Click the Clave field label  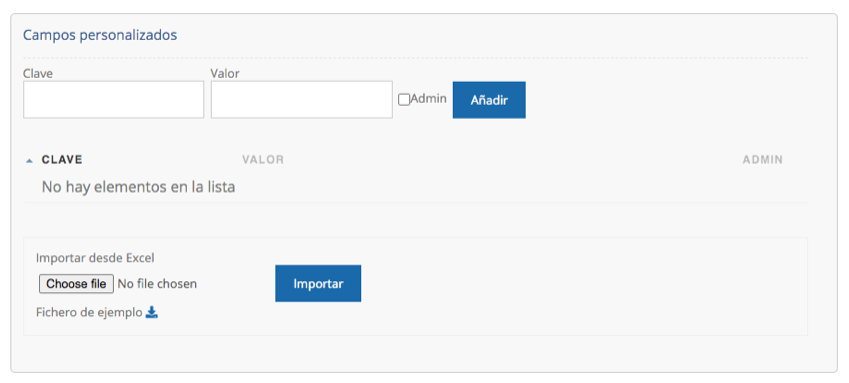pyautogui.click(x=38, y=73)
